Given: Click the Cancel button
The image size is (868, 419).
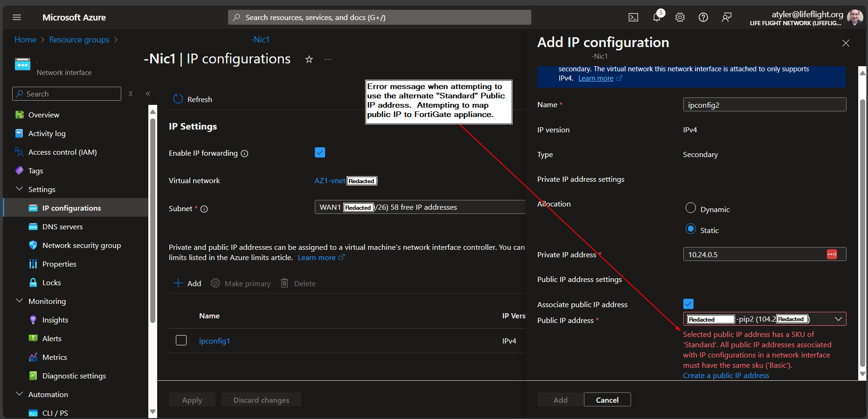Looking at the screenshot, I should tap(607, 399).
